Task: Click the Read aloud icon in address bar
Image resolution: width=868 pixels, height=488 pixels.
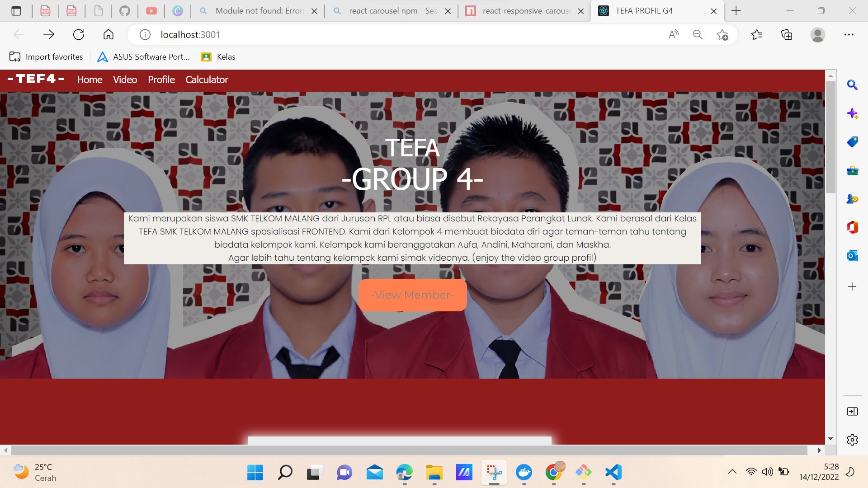Action: click(x=674, y=34)
